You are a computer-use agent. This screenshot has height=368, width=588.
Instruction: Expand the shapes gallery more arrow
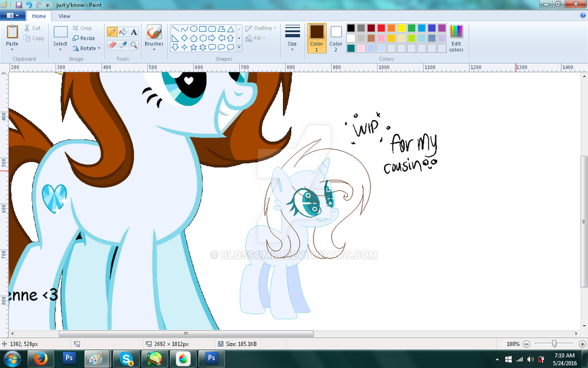click(239, 47)
